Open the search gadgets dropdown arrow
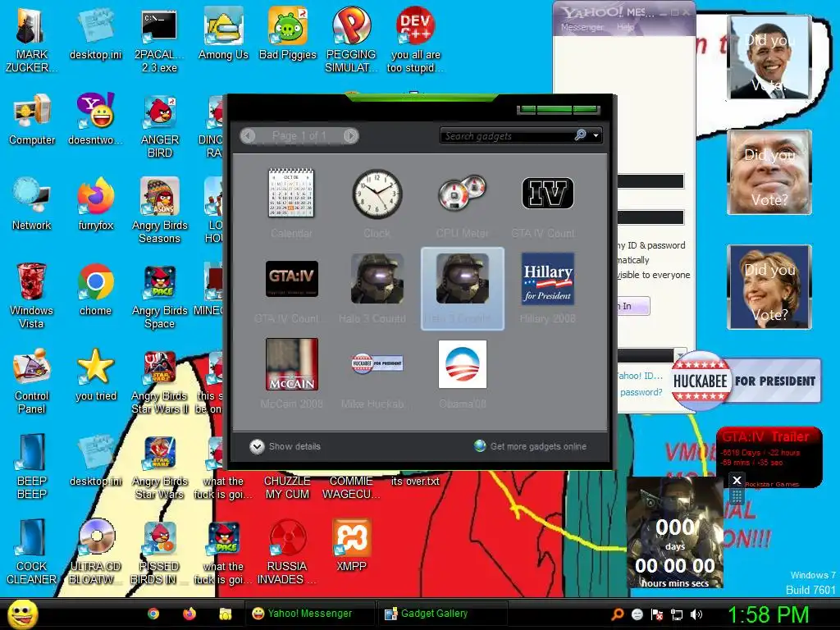840x630 pixels. point(596,135)
